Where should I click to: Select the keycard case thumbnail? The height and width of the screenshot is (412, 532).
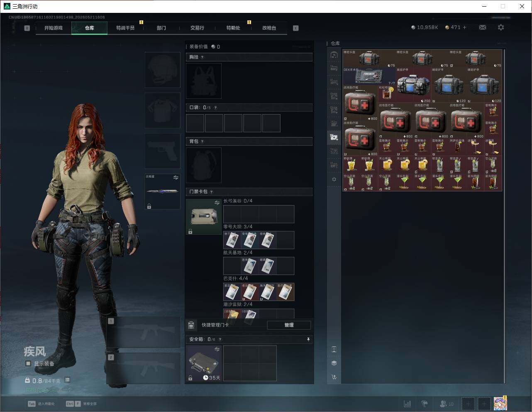point(204,217)
